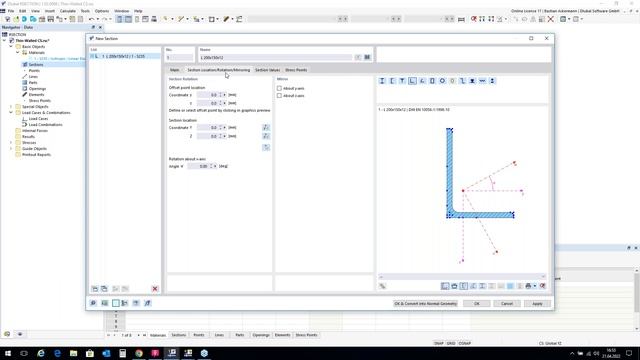The width and height of the screenshot is (640, 360).
Task: Click the edit name icon beside Name field
Action: pos(358,57)
